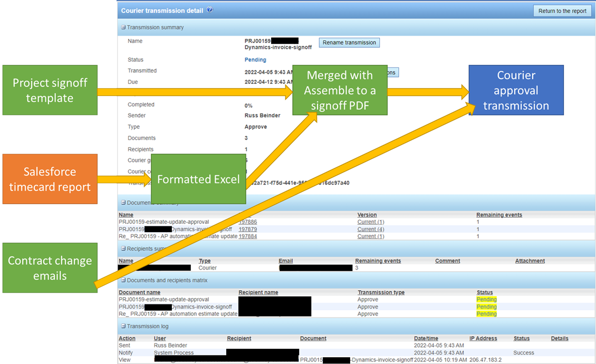Click the Date/time column header in transmission log
The height and width of the screenshot is (364, 596).
pos(426,338)
